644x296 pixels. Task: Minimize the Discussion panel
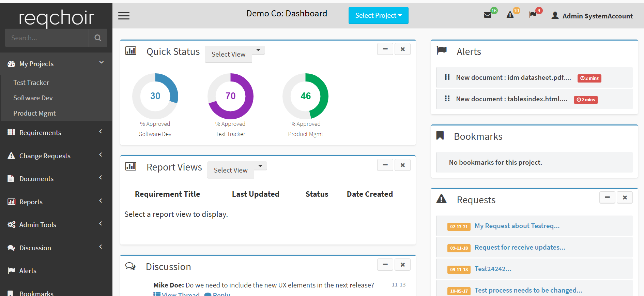pyautogui.click(x=385, y=265)
